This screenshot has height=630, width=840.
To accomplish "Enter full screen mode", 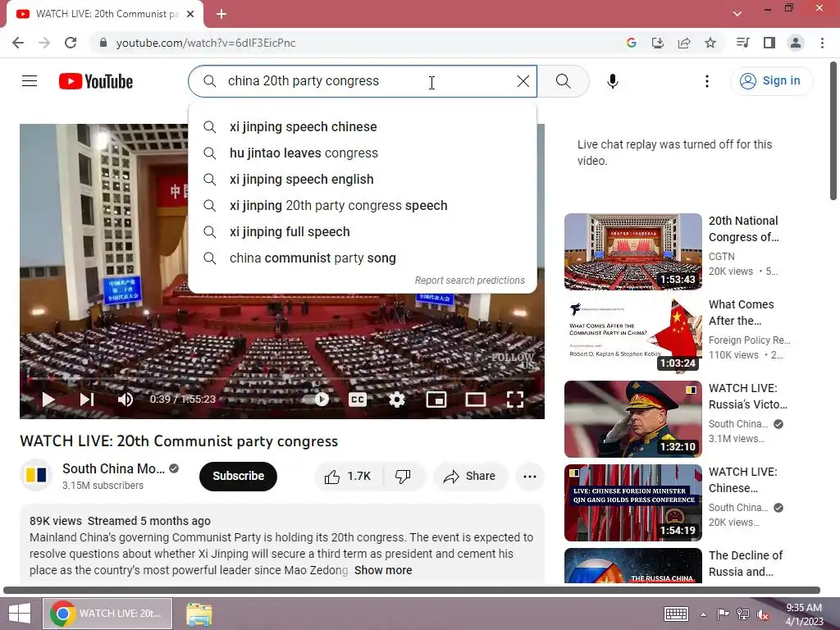I will pos(515,399).
